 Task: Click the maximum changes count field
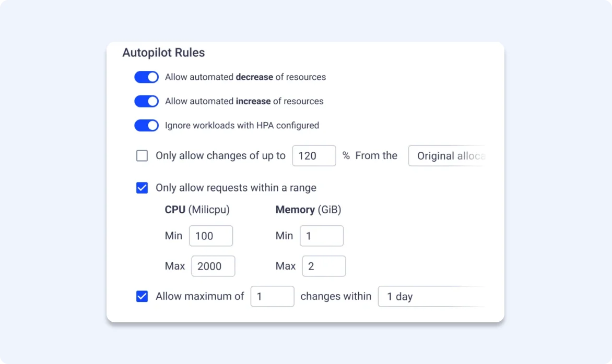272,296
